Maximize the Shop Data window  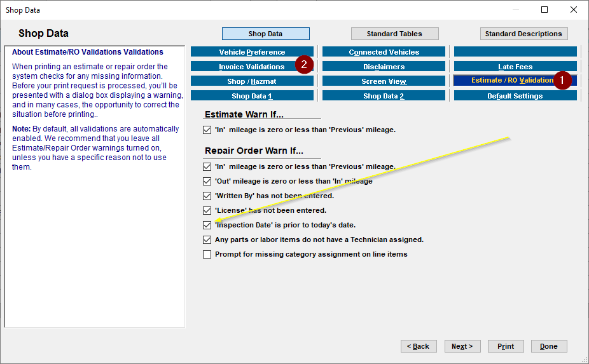[x=544, y=10]
